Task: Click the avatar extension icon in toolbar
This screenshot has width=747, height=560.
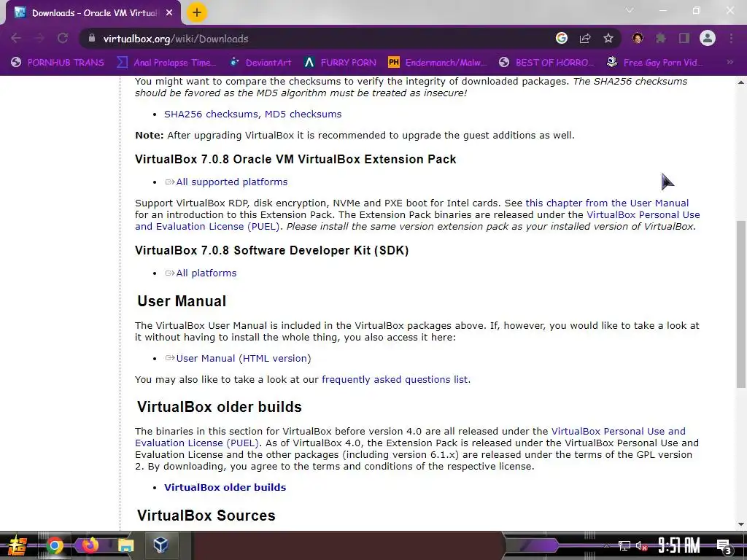Action: coord(638,38)
